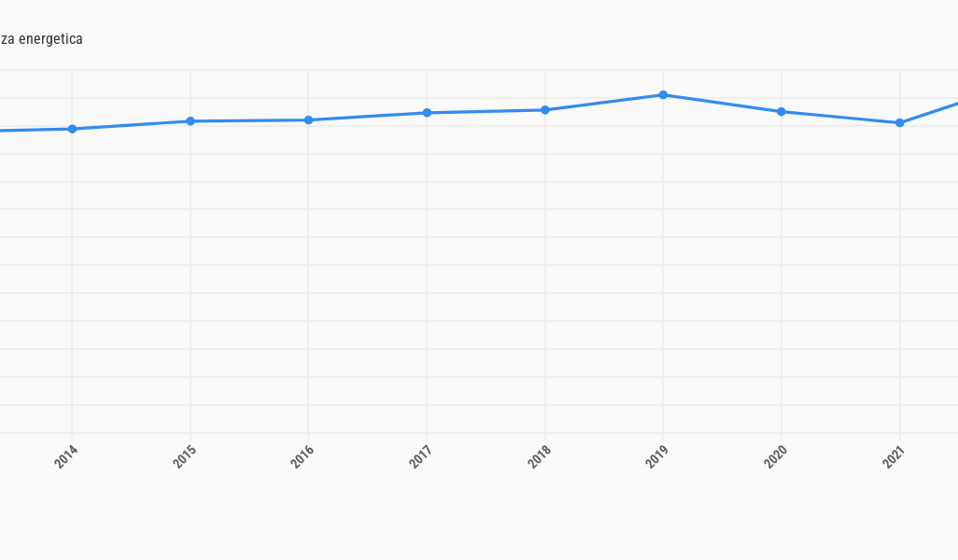Select the 2017 data point marker
958x560 pixels.
click(427, 113)
